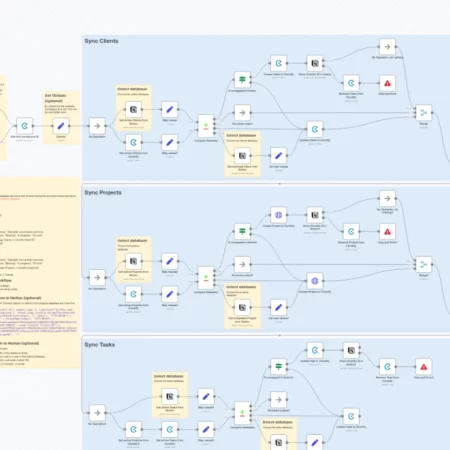Open Notion 'Get archived Client' node

[242, 155]
